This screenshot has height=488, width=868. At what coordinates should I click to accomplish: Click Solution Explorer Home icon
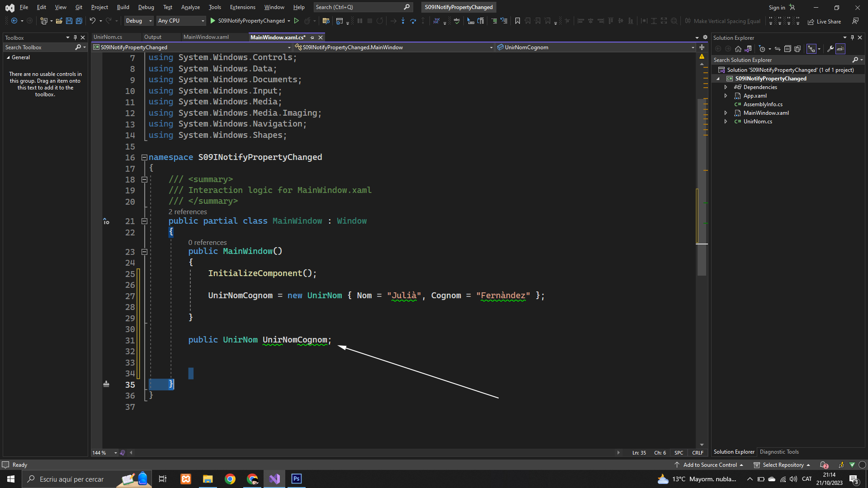click(x=738, y=49)
